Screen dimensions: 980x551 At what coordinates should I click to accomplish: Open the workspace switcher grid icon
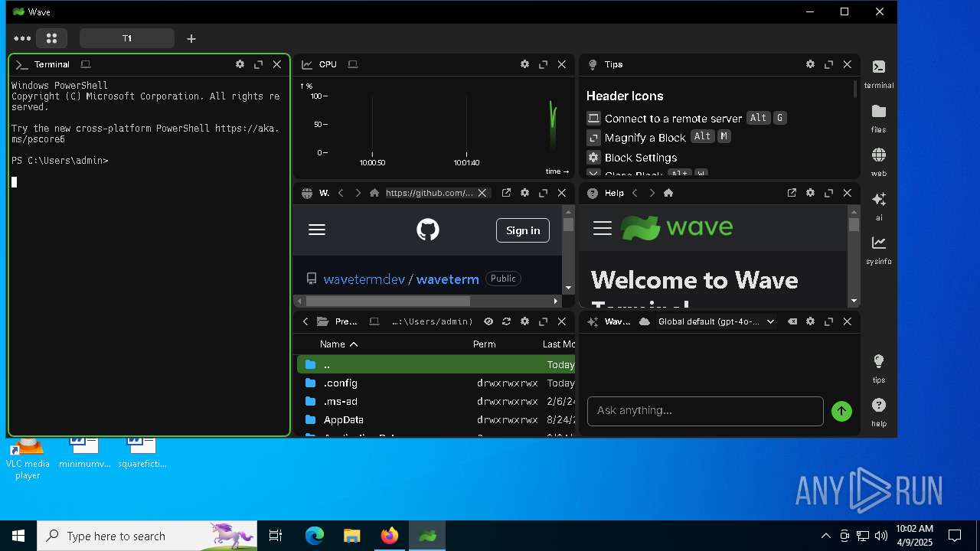point(51,38)
